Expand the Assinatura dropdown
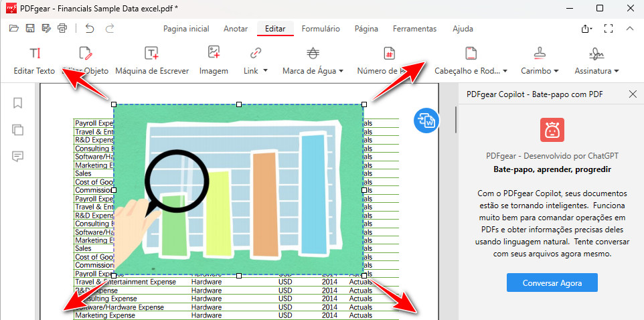Image resolution: width=644 pixels, height=320 pixels. pyautogui.click(x=596, y=60)
